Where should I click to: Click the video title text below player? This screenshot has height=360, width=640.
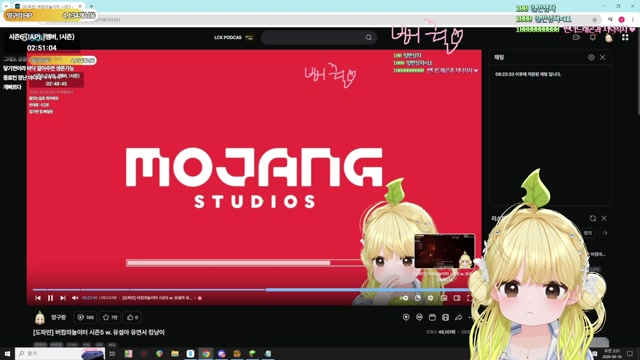(x=99, y=333)
